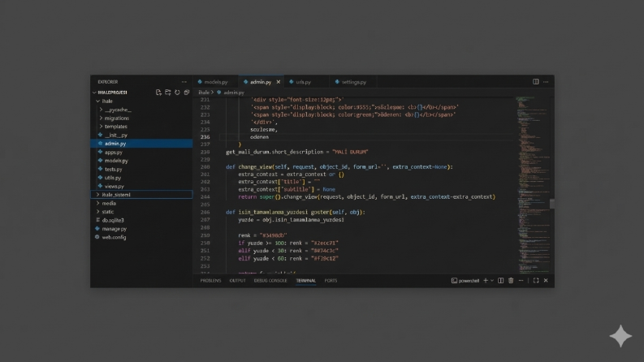Switch to the settings.py editor tab
Screen dimensions: 644x362
[x=353, y=82]
